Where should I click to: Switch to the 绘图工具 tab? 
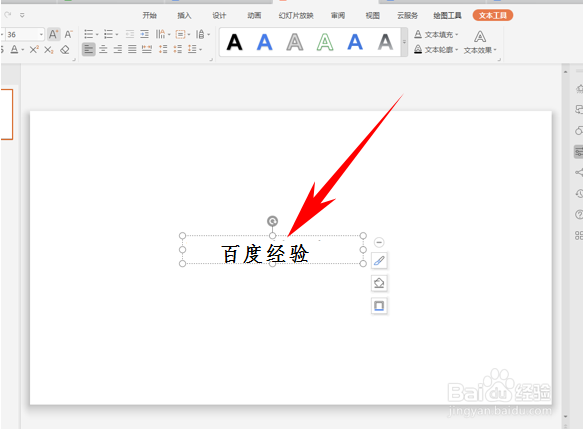tap(447, 15)
